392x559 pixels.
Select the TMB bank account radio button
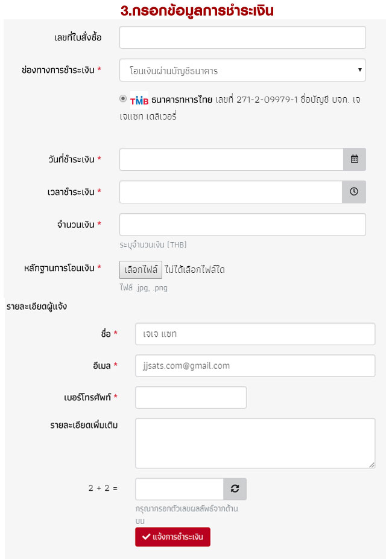pyautogui.click(x=123, y=99)
